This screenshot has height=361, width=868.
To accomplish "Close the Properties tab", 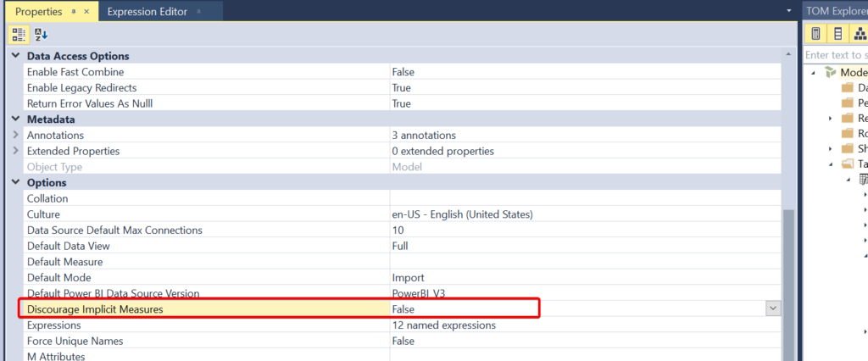I will (x=86, y=12).
